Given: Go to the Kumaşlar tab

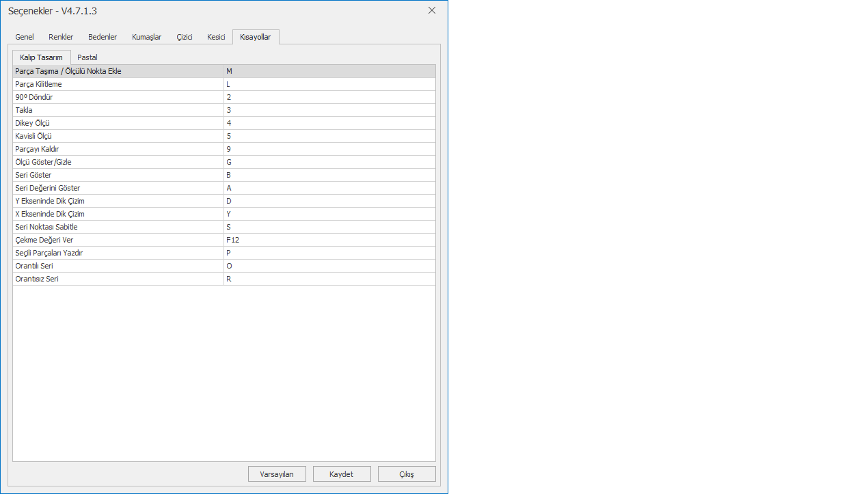Looking at the screenshot, I should pyautogui.click(x=146, y=37).
